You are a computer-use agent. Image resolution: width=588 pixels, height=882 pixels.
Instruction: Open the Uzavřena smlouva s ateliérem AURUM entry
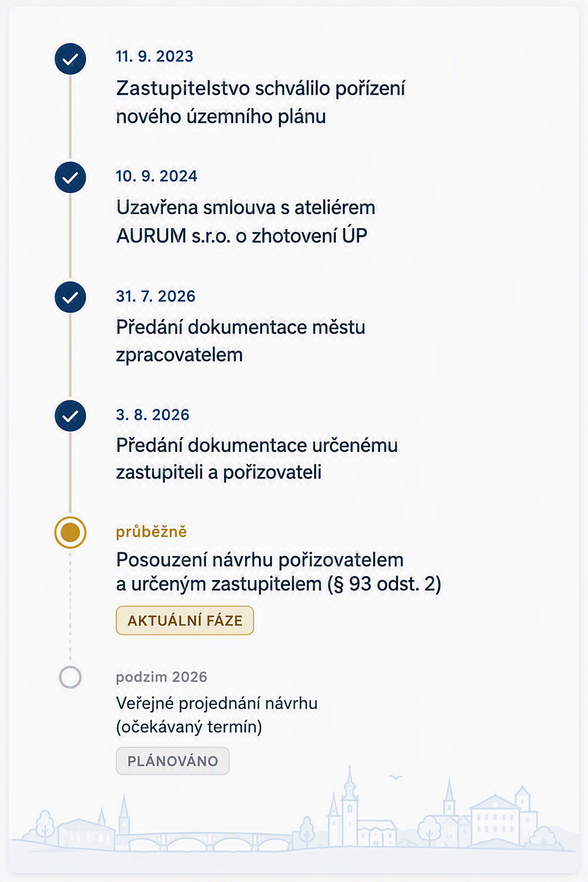(246, 222)
